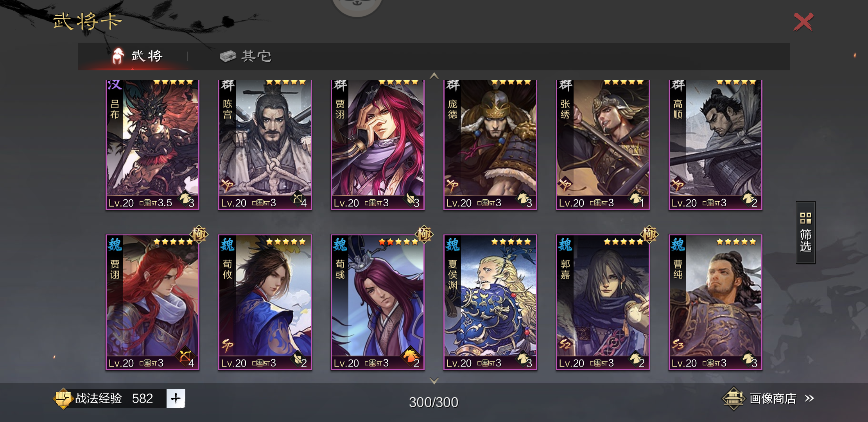This screenshot has width=868, height=422.
Task: Click the 极 badge on 荀彧 card
Action: 424,234
